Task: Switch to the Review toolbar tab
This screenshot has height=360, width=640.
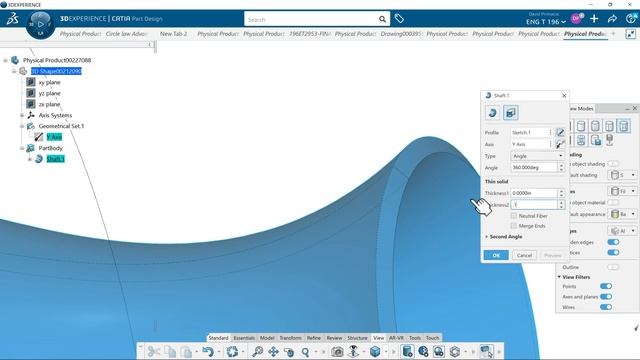Action: coord(334,338)
